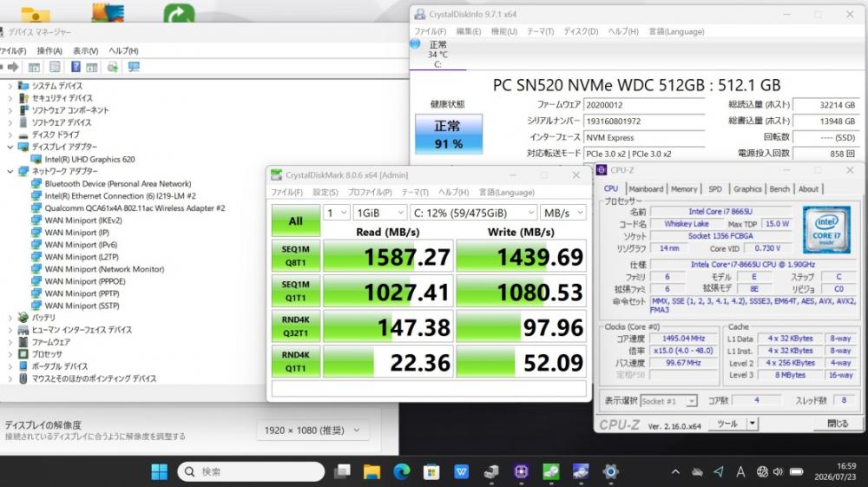Open the 1920 × 1080 resolution dropdown
This screenshot has width=868, height=487.
312,431
